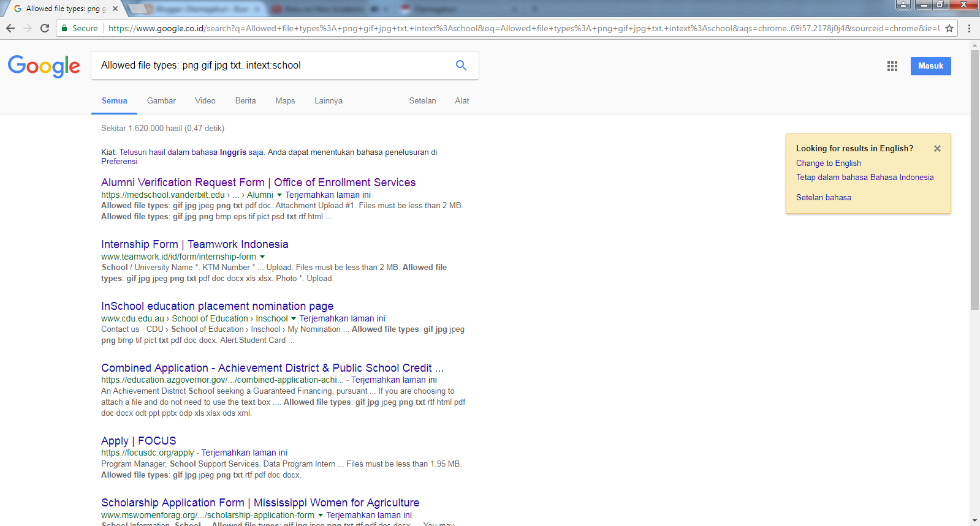980x526 pixels.
Task: Switch to the Gambar tab
Action: [161, 101]
